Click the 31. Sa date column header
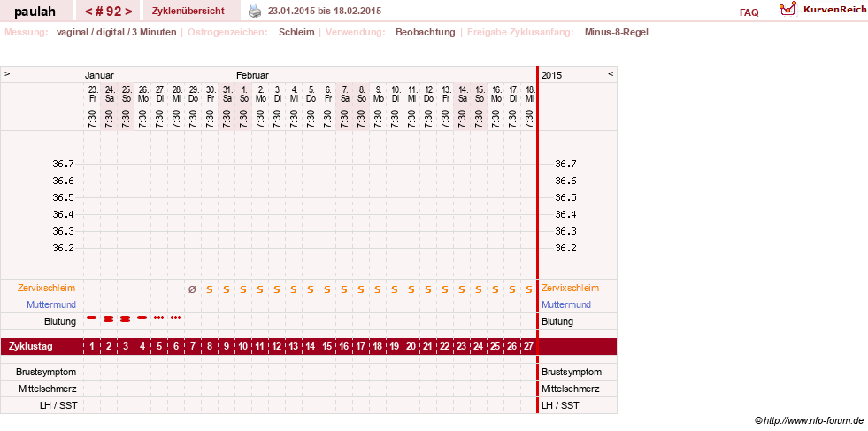 (227, 94)
